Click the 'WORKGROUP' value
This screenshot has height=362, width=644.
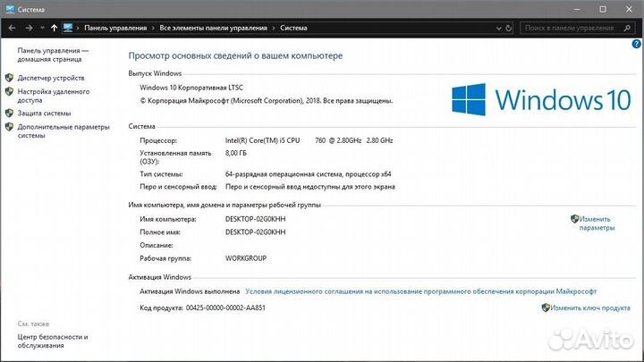click(246, 258)
